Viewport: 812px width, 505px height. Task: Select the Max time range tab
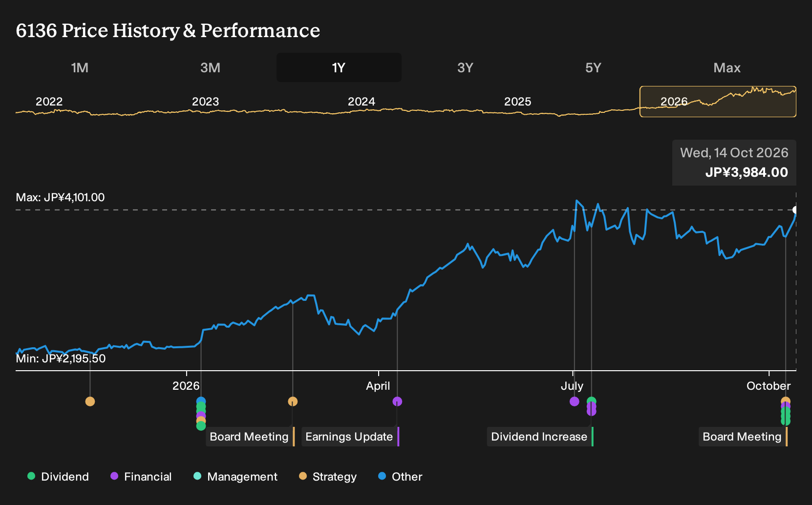tap(727, 67)
